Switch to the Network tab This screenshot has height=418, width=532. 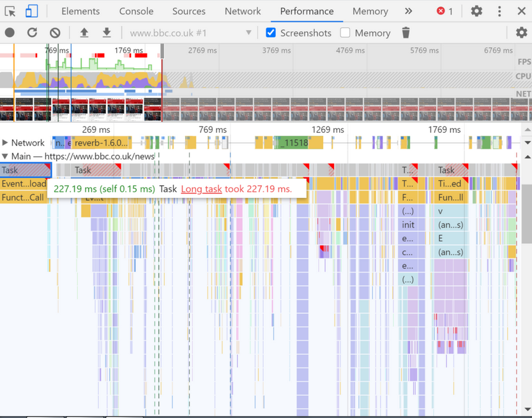pyautogui.click(x=243, y=11)
